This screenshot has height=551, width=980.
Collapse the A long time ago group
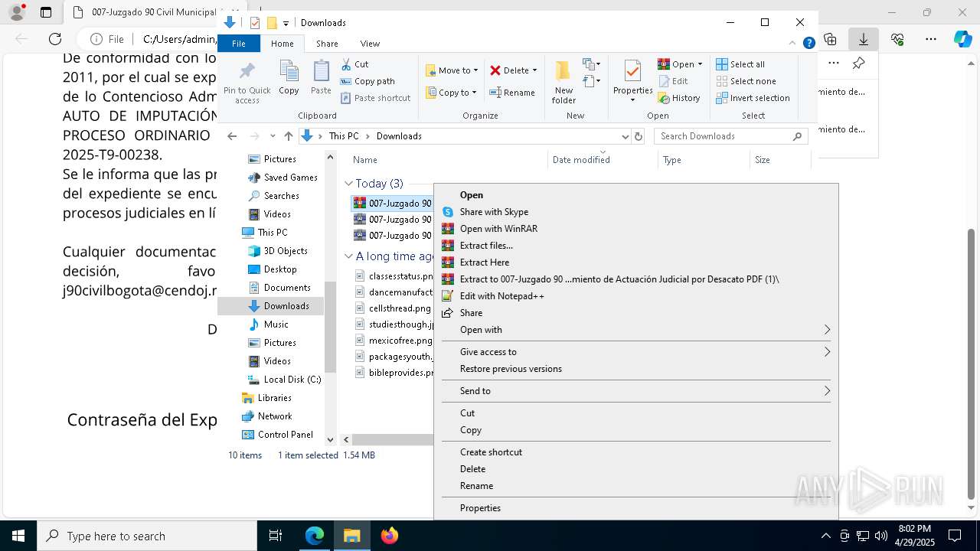click(348, 256)
